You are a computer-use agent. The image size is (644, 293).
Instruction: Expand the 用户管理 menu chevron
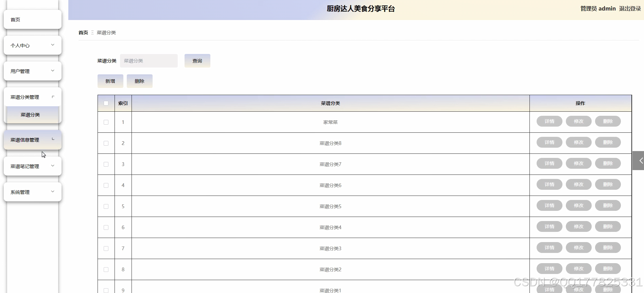coord(53,71)
